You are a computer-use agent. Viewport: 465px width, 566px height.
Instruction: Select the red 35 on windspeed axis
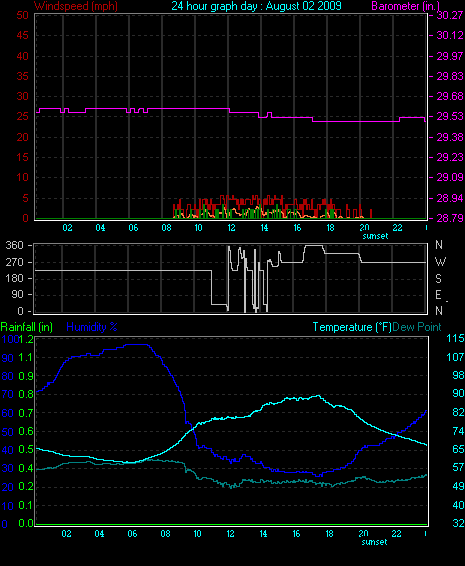point(22,76)
